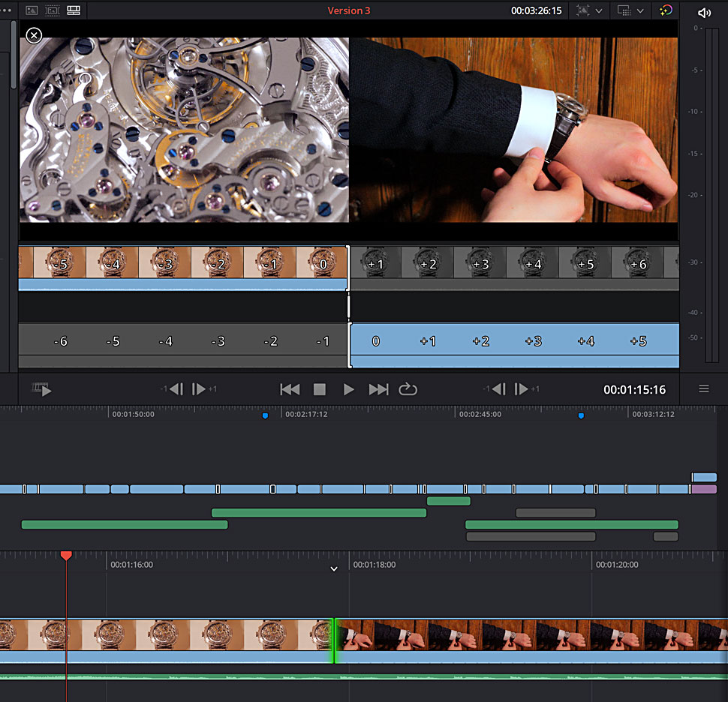Select outgoing frame 0 thumbnail
The height and width of the screenshot is (702, 728).
(321, 262)
